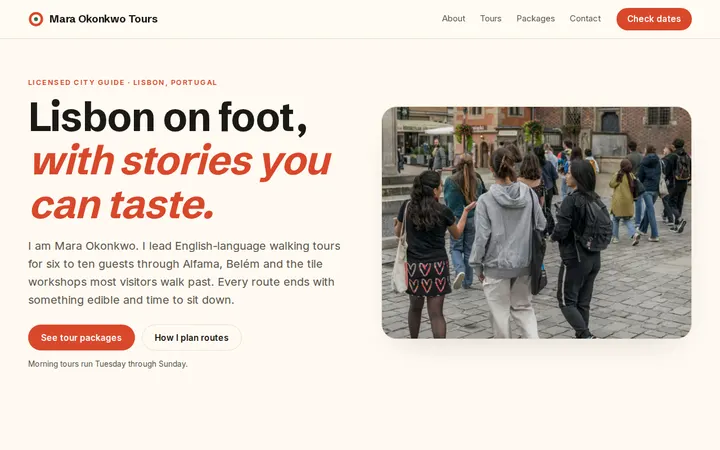The height and width of the screenshot is (450, 720).
Task: Click See tour packages button
Action: coord(81,338)
